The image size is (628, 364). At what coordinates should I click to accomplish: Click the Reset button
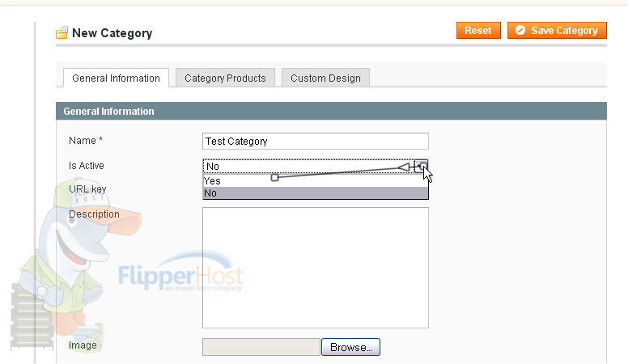click(478, 31)
